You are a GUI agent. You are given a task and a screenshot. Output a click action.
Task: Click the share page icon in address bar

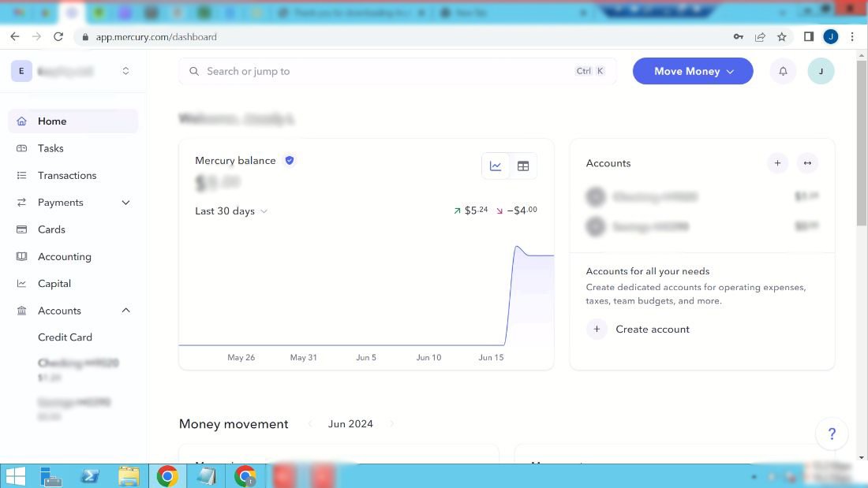760,36
